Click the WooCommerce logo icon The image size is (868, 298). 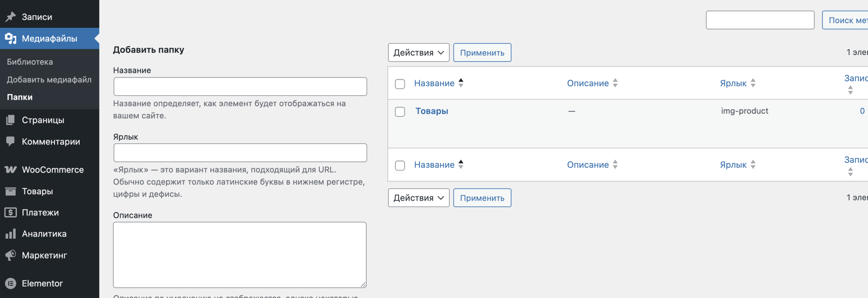tap(11, 170)
